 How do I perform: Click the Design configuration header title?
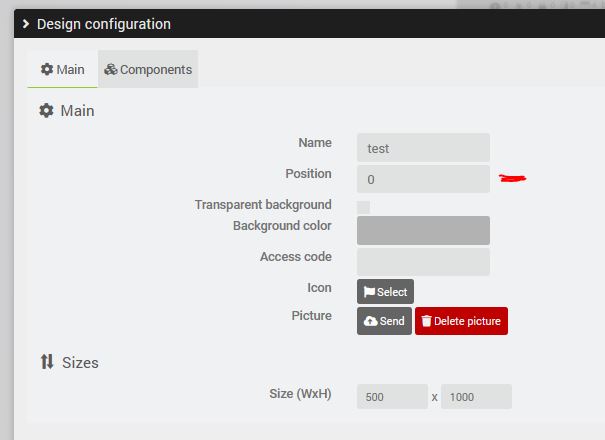[104, 24]
